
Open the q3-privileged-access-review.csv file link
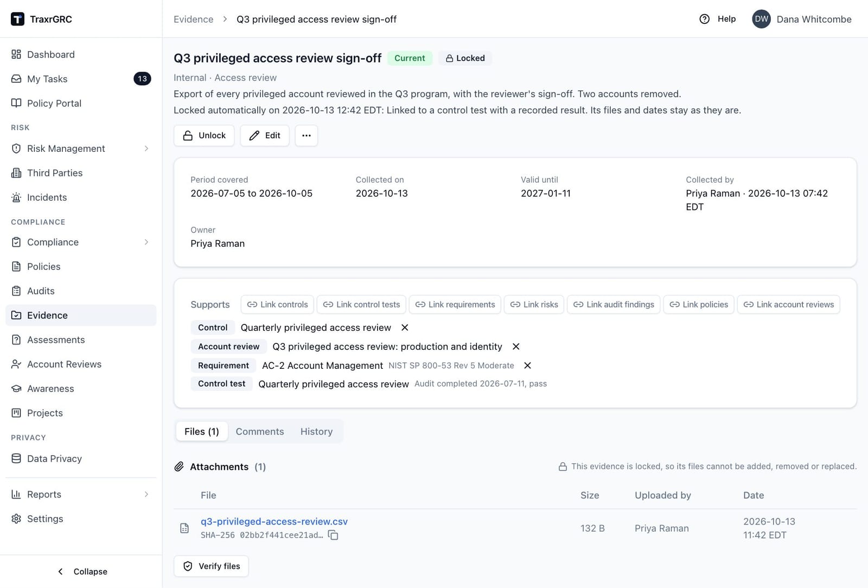coord(274,521)
